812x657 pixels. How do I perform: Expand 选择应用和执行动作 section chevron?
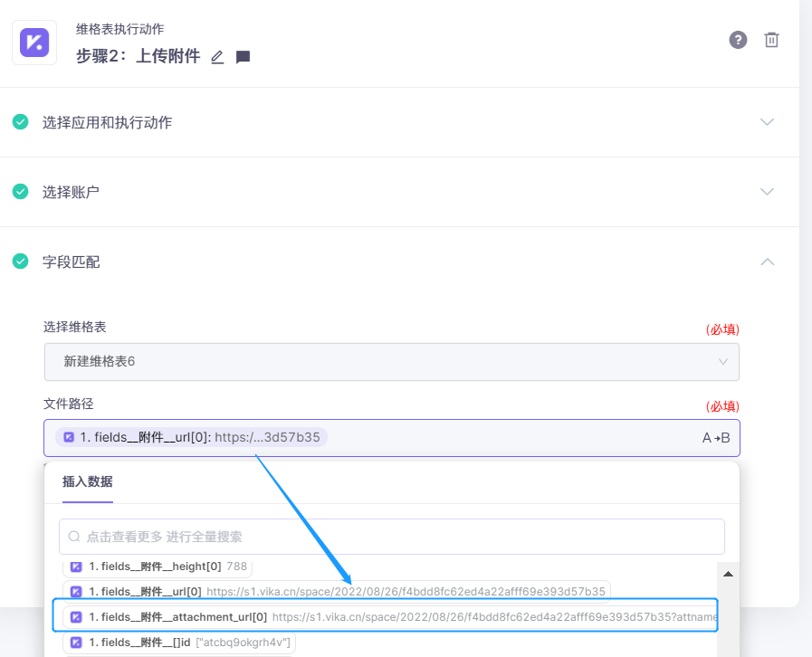click(767, 122)
